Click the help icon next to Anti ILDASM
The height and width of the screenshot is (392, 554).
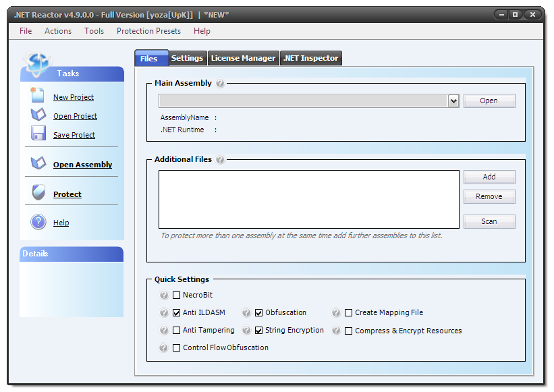[163, 312]
